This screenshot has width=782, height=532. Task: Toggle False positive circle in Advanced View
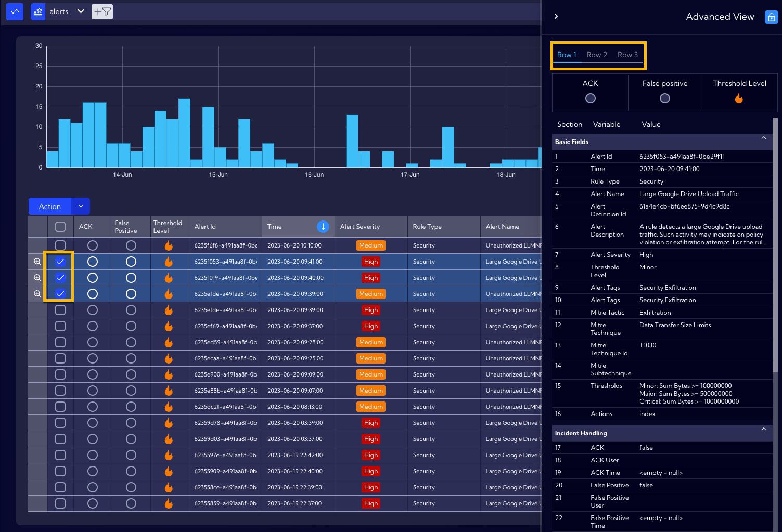coord(665,98)
